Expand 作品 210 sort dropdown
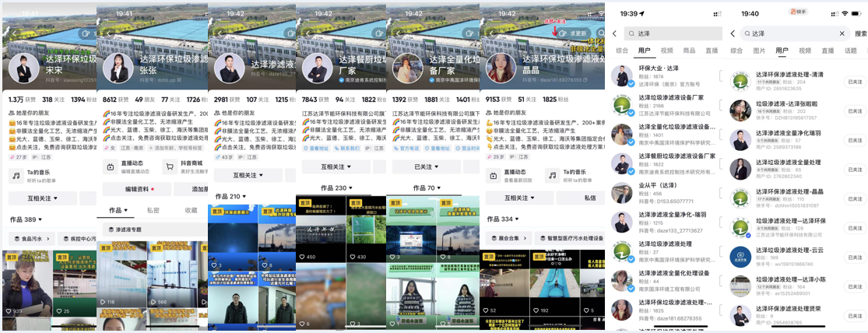This screenshot has height=333, width=868. [x=231, y=196]
